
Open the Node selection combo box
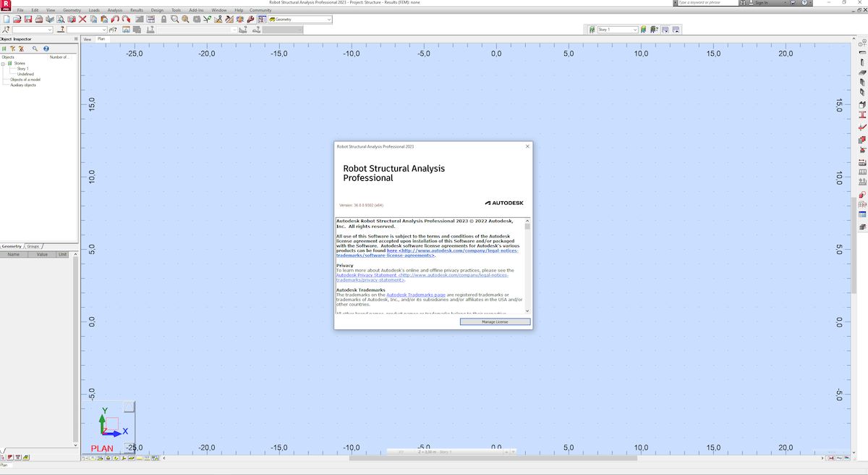pos(33,30)
